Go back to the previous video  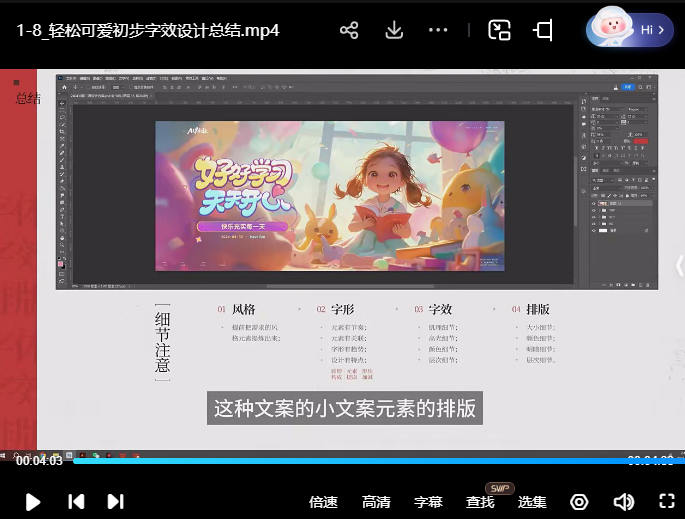coord(76,501)
